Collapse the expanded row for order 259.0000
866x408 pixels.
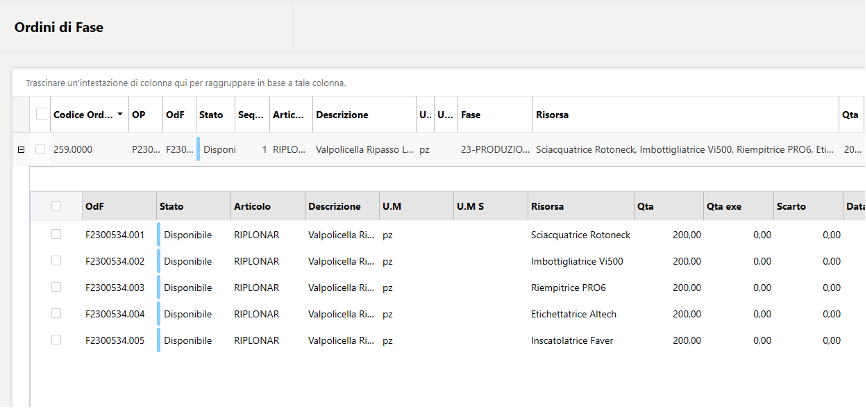tap(21, 150)
